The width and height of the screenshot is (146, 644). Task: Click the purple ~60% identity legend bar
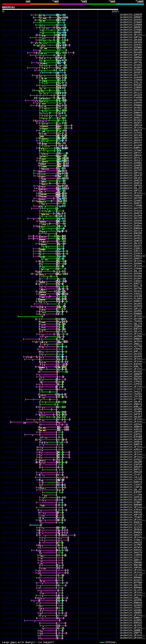pyautogui.click(x=73, y=4)
